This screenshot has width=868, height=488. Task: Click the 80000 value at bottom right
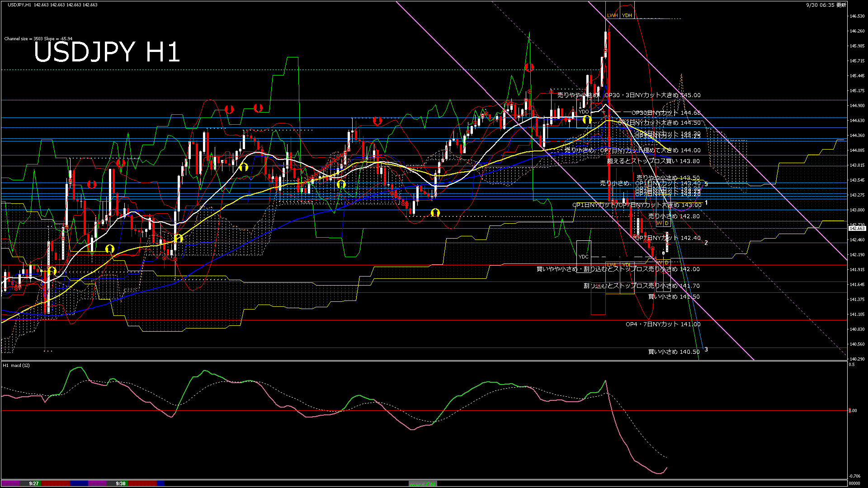click(854, 483)
